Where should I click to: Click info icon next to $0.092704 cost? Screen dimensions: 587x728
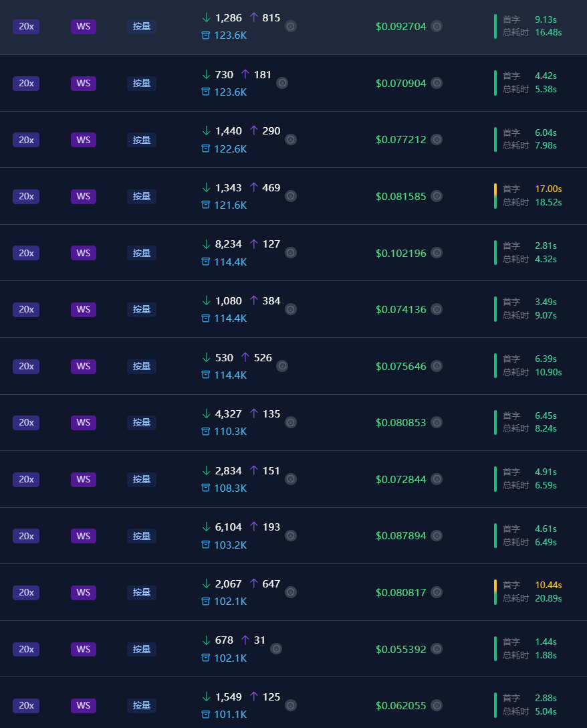pos(436,27)
